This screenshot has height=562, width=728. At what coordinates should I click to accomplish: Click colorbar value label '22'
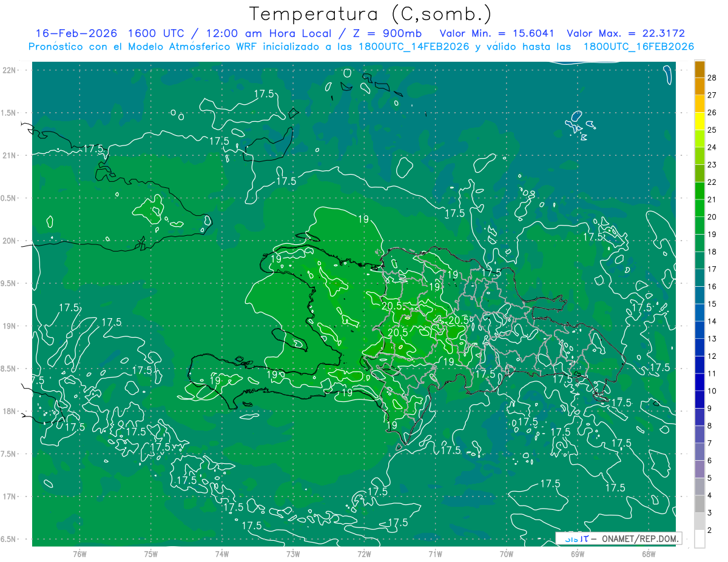712,182
